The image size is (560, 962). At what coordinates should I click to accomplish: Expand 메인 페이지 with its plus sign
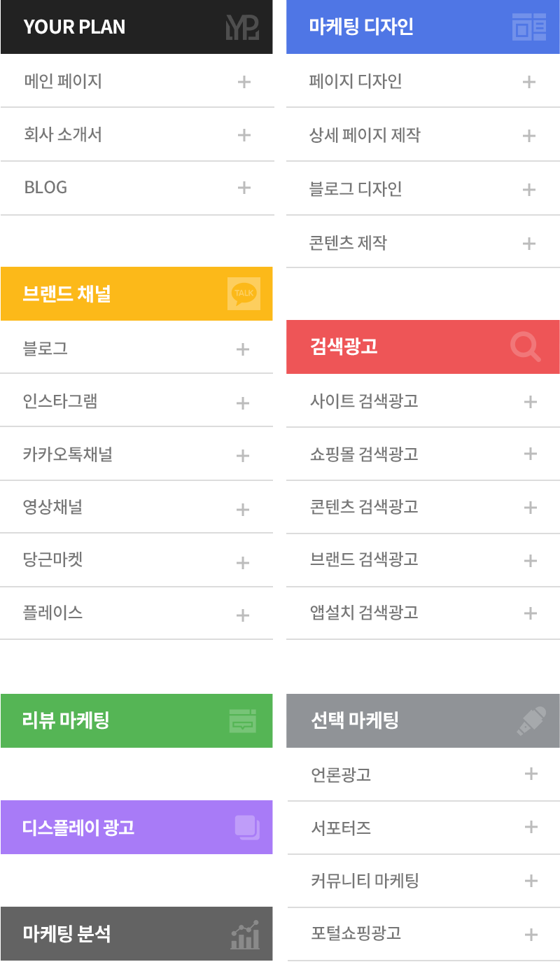pos(244,82)
